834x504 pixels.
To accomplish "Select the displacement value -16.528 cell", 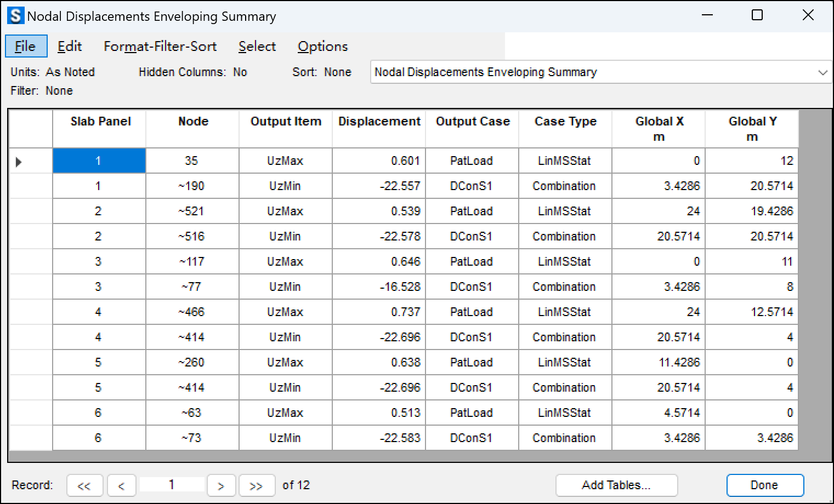I will click(x=379, y=287).
